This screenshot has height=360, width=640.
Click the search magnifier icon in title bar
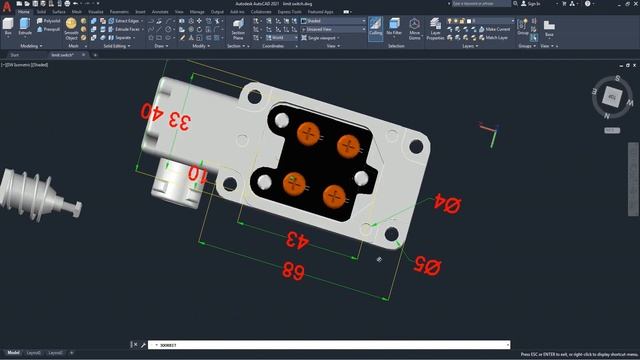tap(515, 4)
